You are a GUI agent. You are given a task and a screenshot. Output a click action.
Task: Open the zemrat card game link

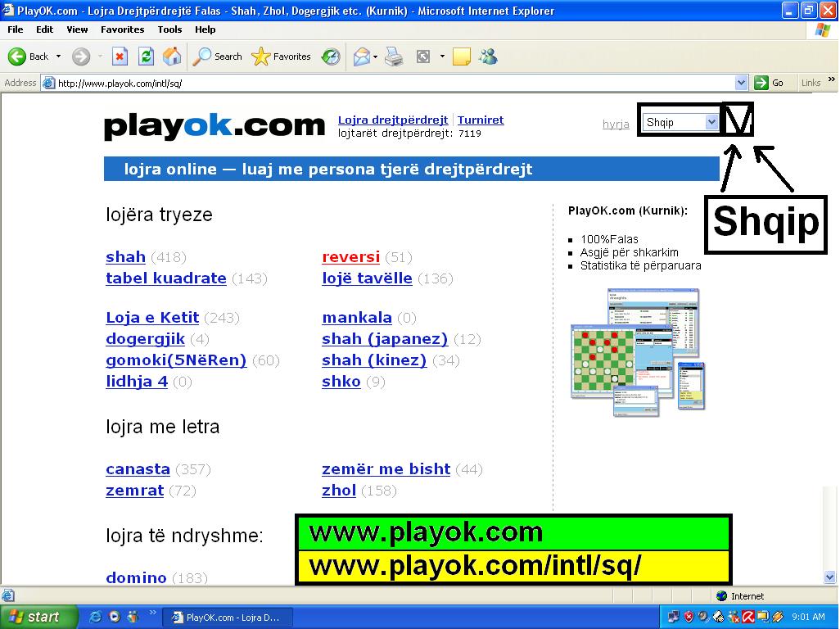(134, 491)
